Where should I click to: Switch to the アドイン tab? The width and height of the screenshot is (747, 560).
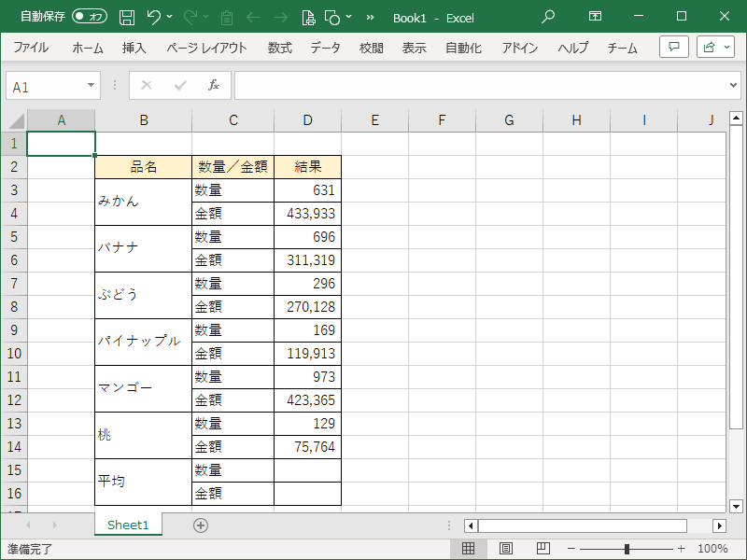tap(520, 48)
